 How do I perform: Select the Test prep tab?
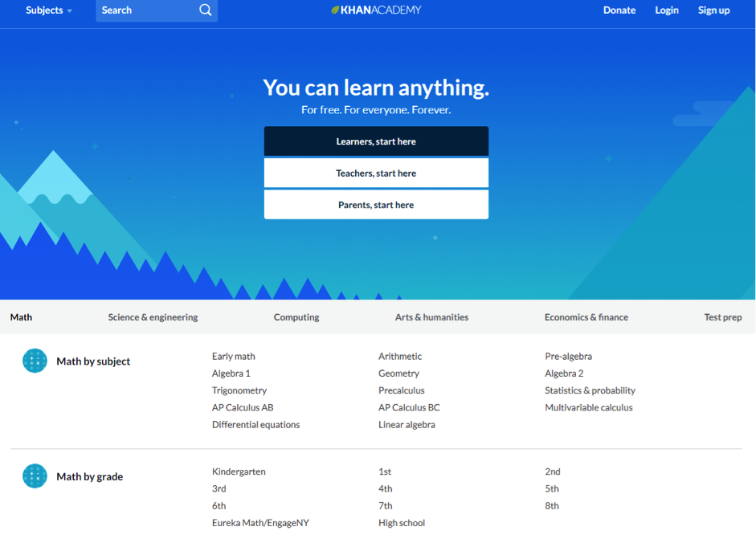coord(722,317)
